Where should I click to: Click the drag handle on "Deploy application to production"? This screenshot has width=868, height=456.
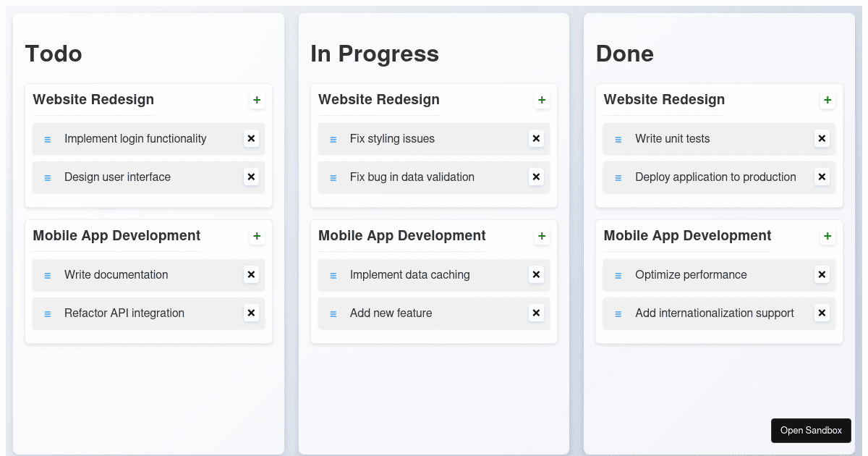tap(618, 177)
